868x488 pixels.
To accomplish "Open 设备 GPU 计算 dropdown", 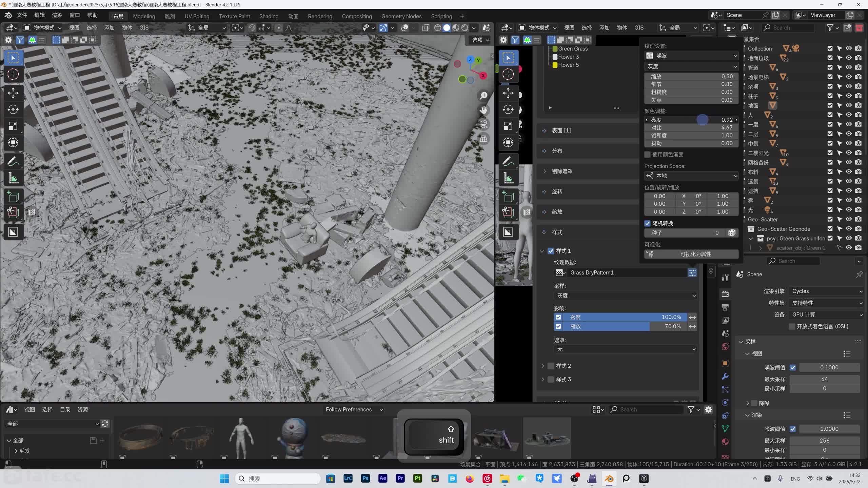I will pyautogui.click(x=827, y=315).
